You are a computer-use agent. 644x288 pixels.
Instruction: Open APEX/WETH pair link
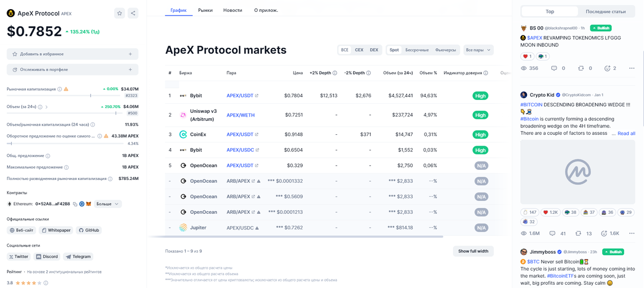240,115
